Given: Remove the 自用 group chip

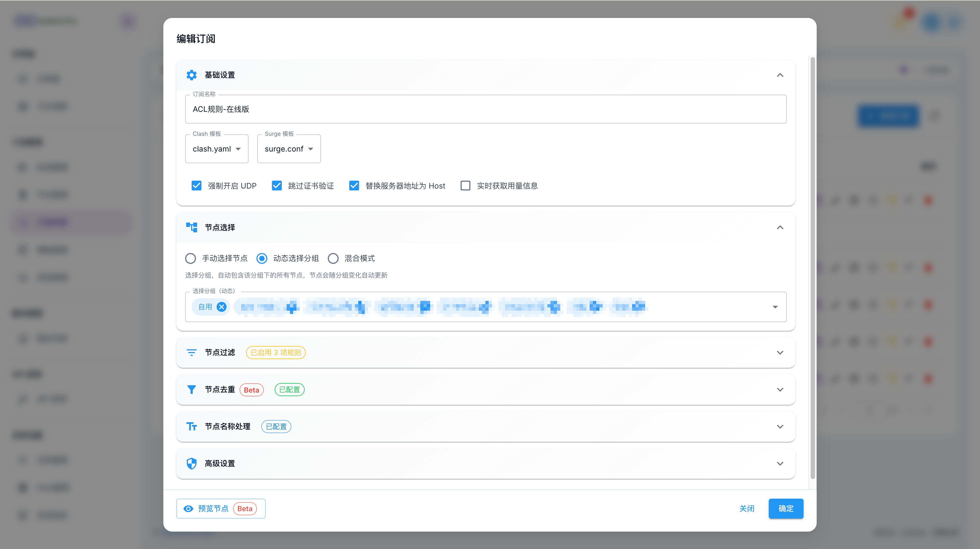Looking at the screenshot, I should click(x=221, y=307).
